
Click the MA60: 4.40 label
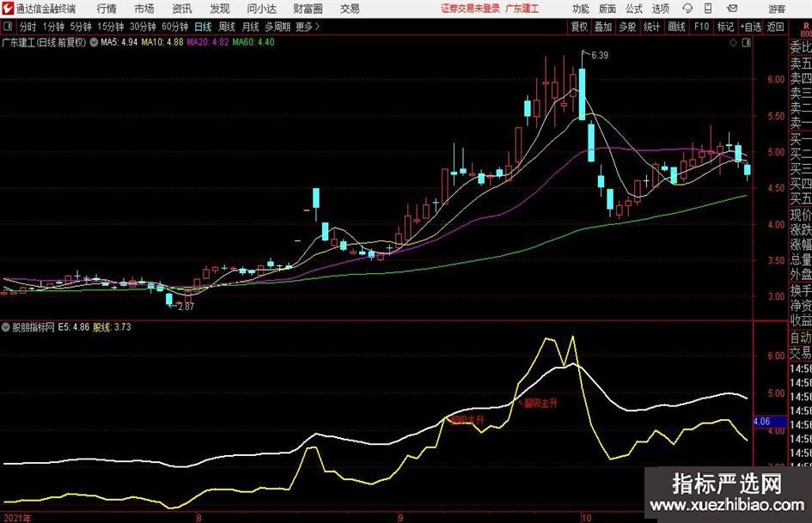[x=253, y=42]
